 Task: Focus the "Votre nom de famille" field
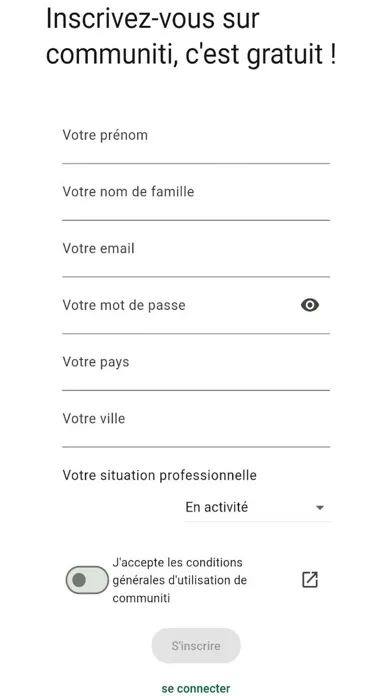pos(196,199)
